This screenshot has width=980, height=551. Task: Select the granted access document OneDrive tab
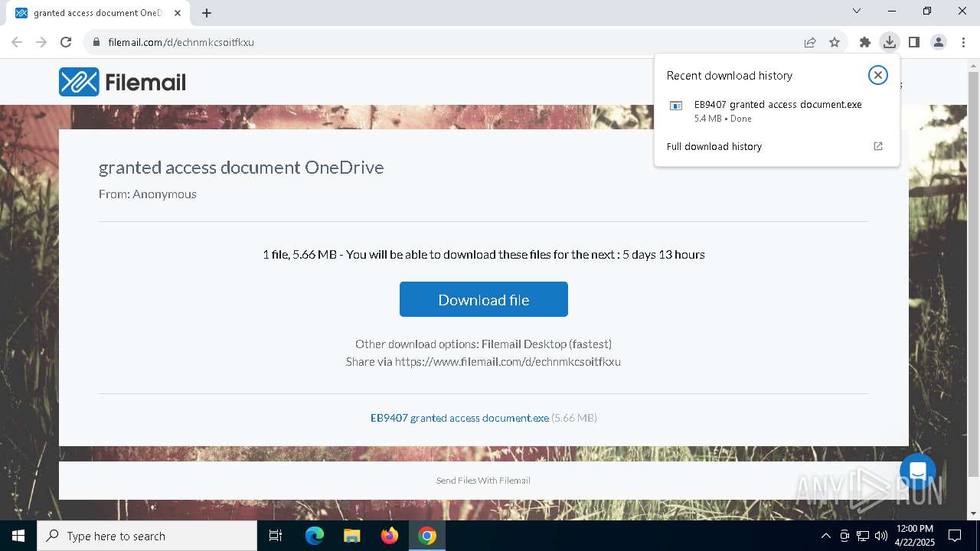(98, 13)
